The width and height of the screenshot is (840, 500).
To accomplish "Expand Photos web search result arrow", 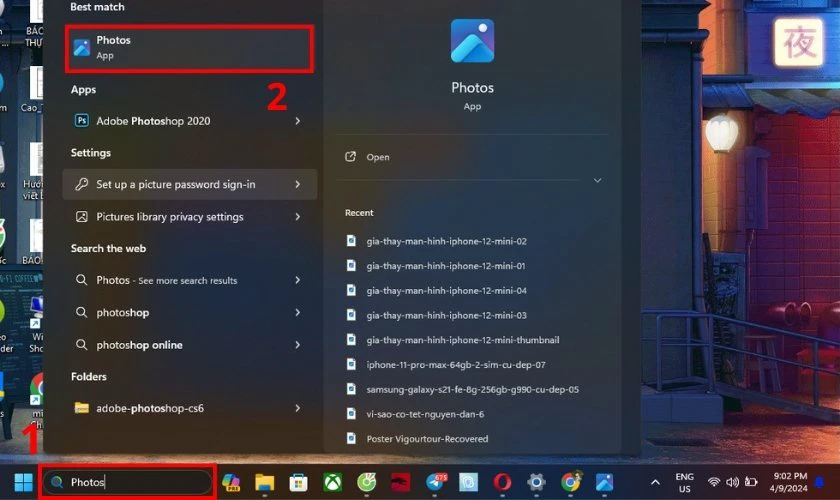I will (297, 280).
